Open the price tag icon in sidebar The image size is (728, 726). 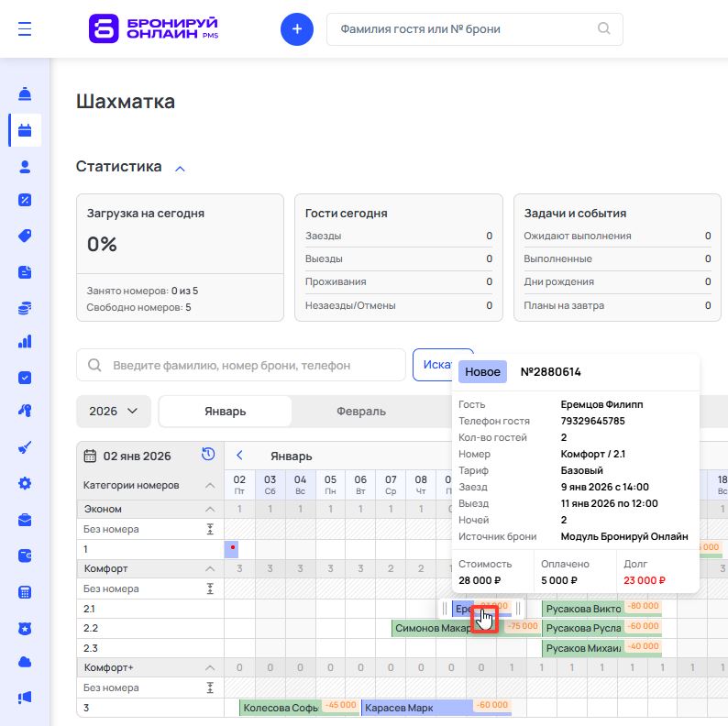pos(25,236)
